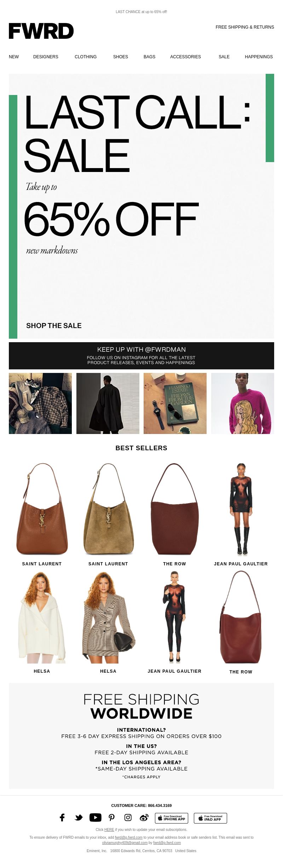Open Free Shipping & Returns link
The image size is (283, 868).
click(x=245, y=27)
